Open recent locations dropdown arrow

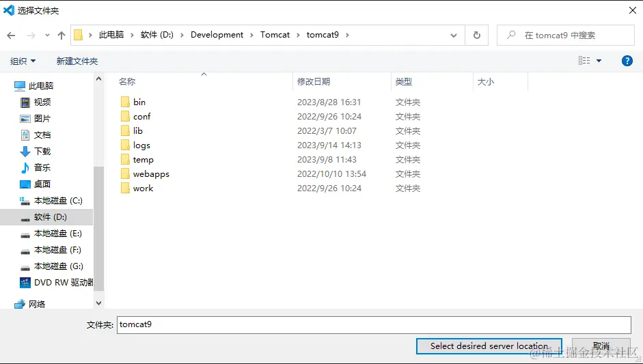pyautogui.click(x=48, y=36)
